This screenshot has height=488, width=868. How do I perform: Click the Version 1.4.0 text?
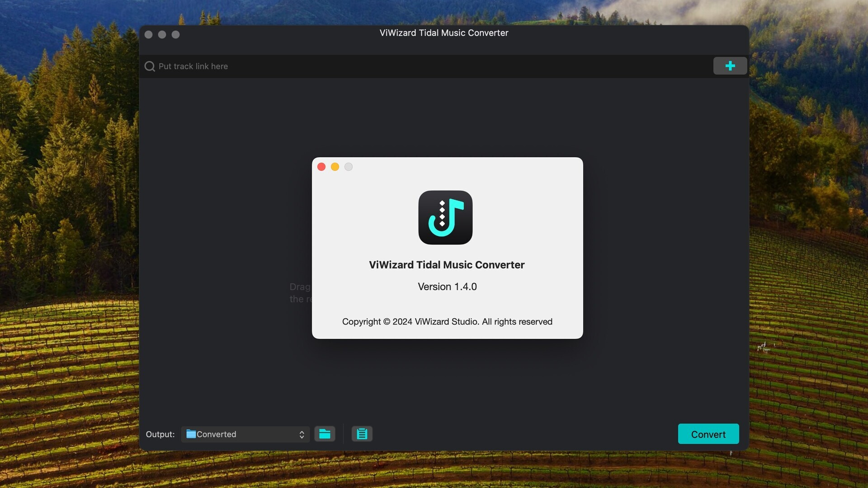pyautogui.click(x=447, y=286)
